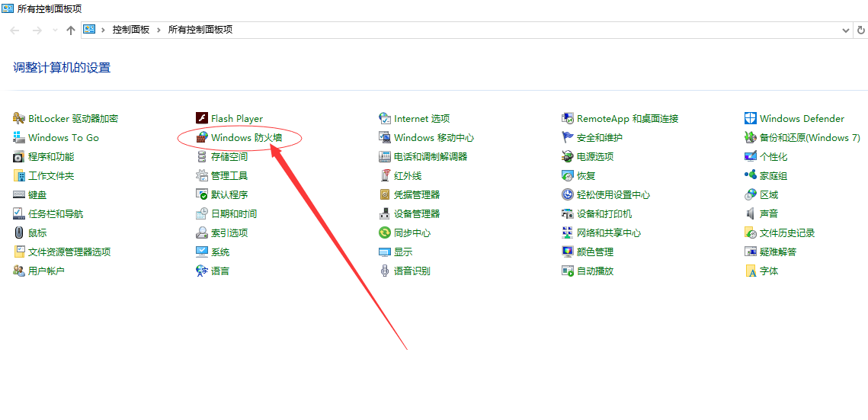The height and width of the screenshot is (420, 868).
Task: Click the 电源选项 icon
Action: [568, 156]
